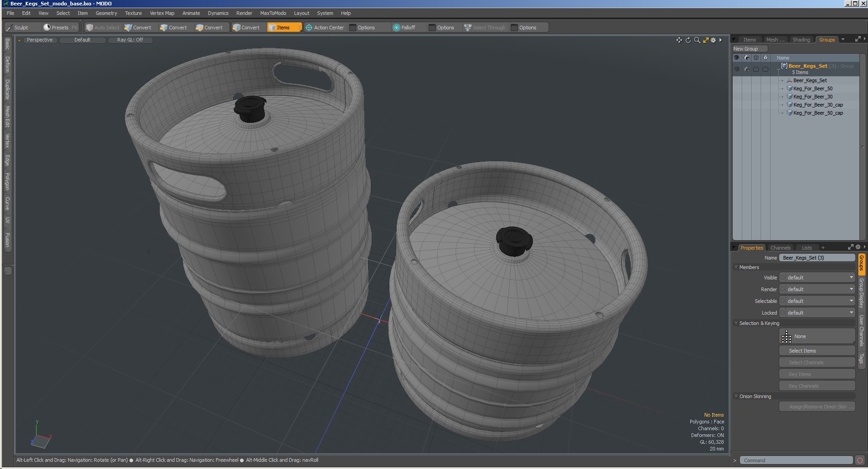Open the System menu

(x=325, y=13)
